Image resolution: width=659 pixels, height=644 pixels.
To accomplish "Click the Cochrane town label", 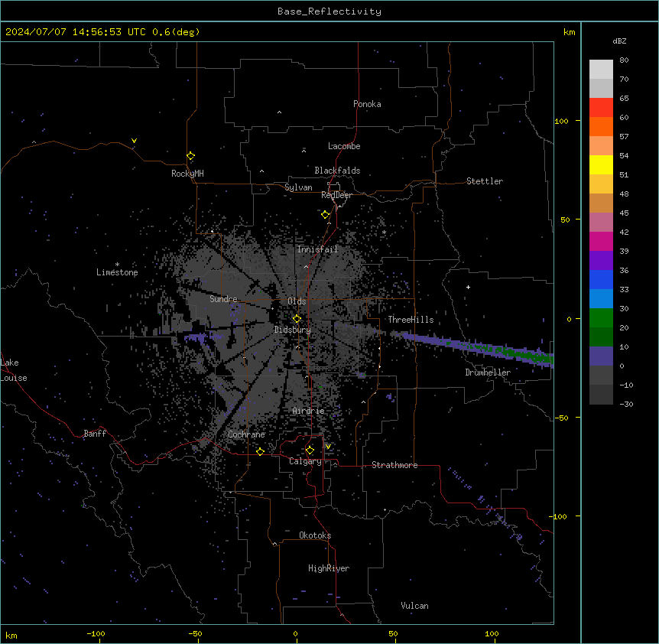I will click(246, 434).
